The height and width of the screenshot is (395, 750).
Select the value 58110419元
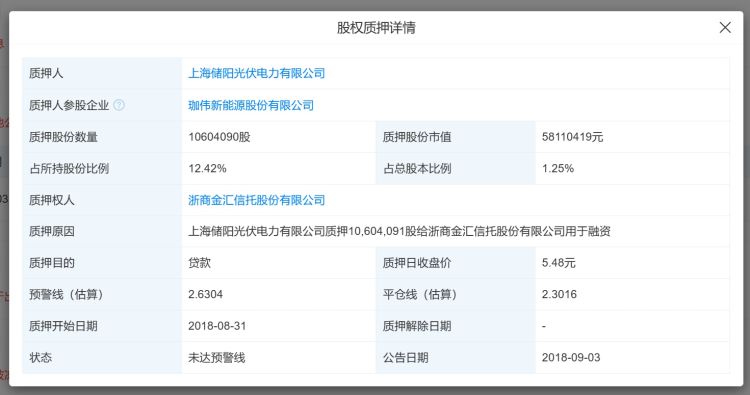(572, 137)
